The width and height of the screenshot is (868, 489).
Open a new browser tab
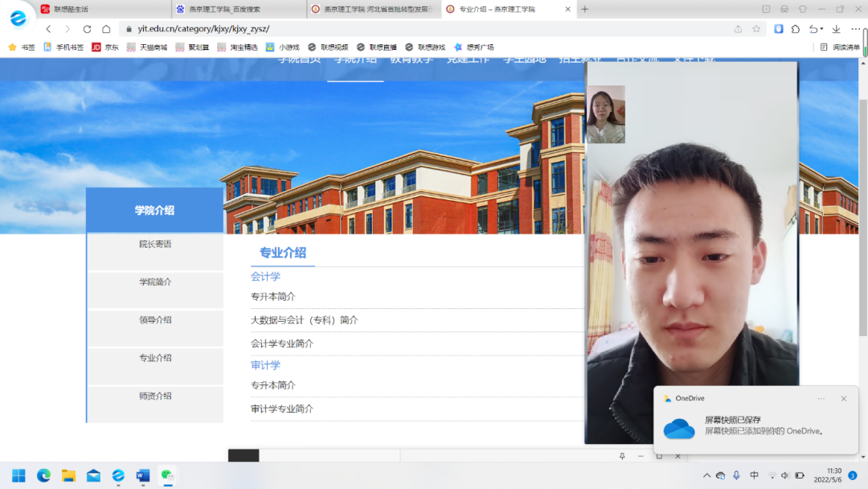pos(584,9)
